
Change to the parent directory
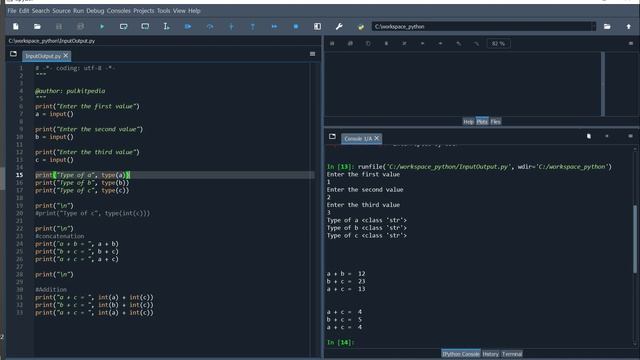pos(629,27)
